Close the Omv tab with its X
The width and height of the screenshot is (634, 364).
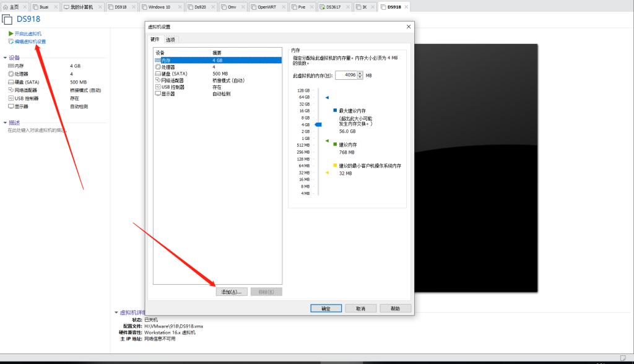pos(243,7)
